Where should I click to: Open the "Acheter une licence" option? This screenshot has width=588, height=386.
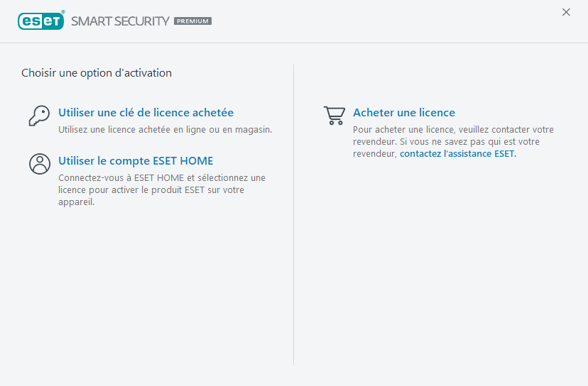[x=404, y=113]
